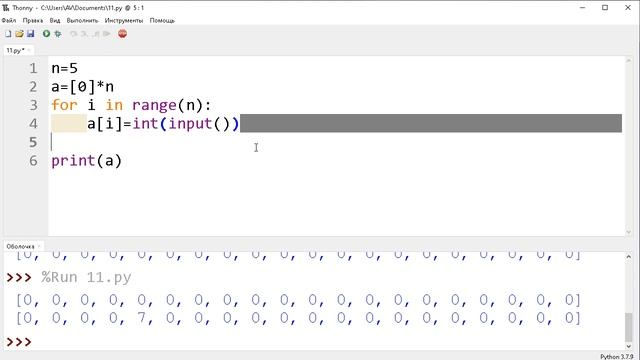The width and height of the screenshot is (640, 360).
Task: Create a new file with the toolbar icon
Action: (8, 34)
